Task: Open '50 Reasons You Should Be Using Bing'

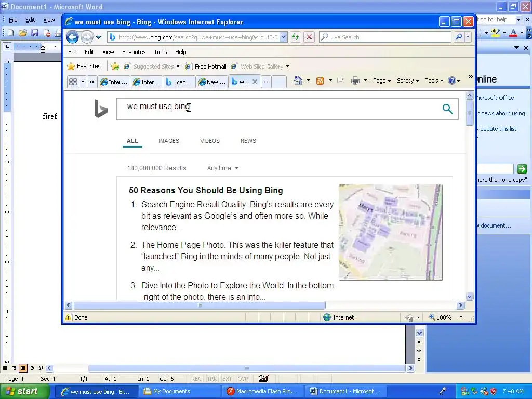Action: pos(206,190)
